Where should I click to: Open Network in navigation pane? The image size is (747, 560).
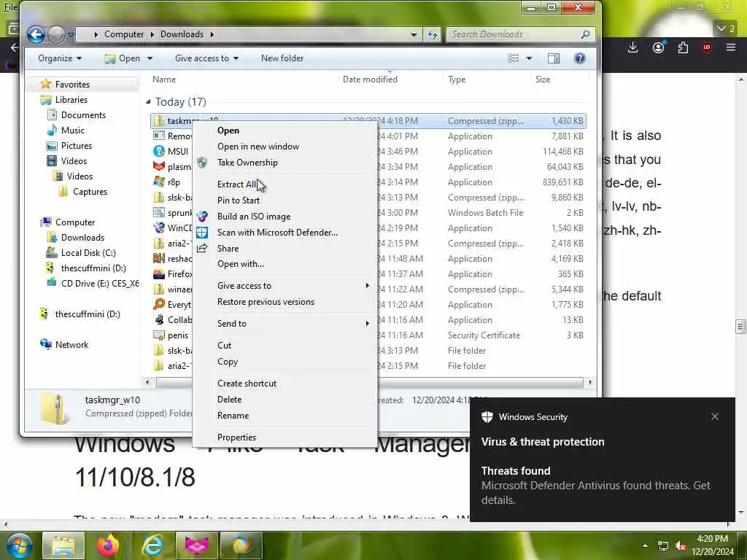tap(71, 345)
